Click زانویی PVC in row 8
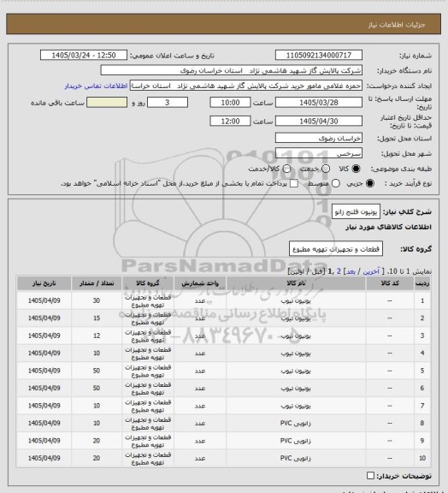The width and height of the screenshot is (448, 493). pyautogui.click(x=296, y=423)
